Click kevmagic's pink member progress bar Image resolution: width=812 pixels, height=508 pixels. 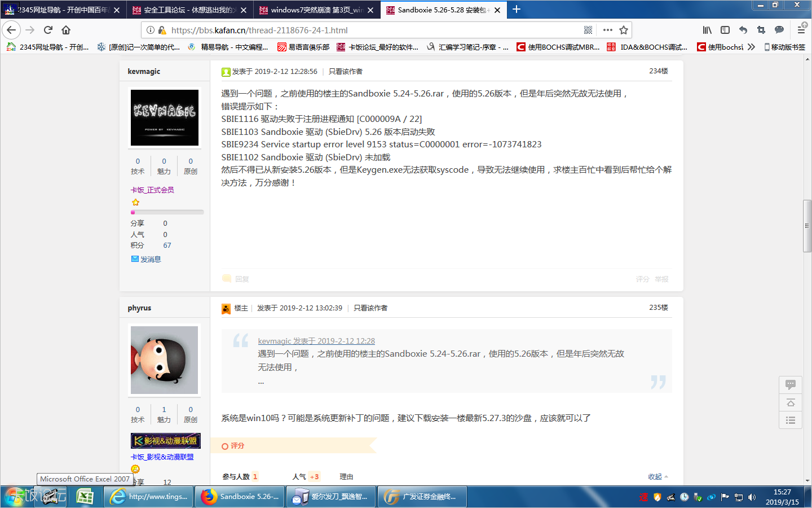[x=167, y=212]
